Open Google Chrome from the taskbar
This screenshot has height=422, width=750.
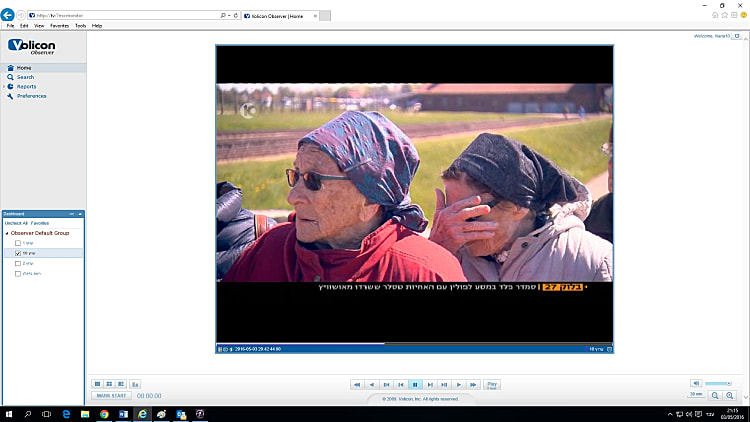(104, 414)
